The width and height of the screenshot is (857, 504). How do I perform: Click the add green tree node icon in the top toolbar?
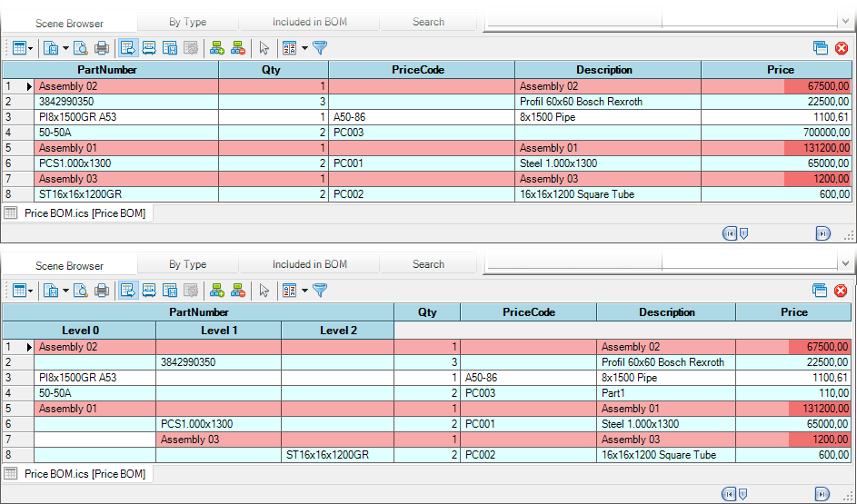(216, 48)
